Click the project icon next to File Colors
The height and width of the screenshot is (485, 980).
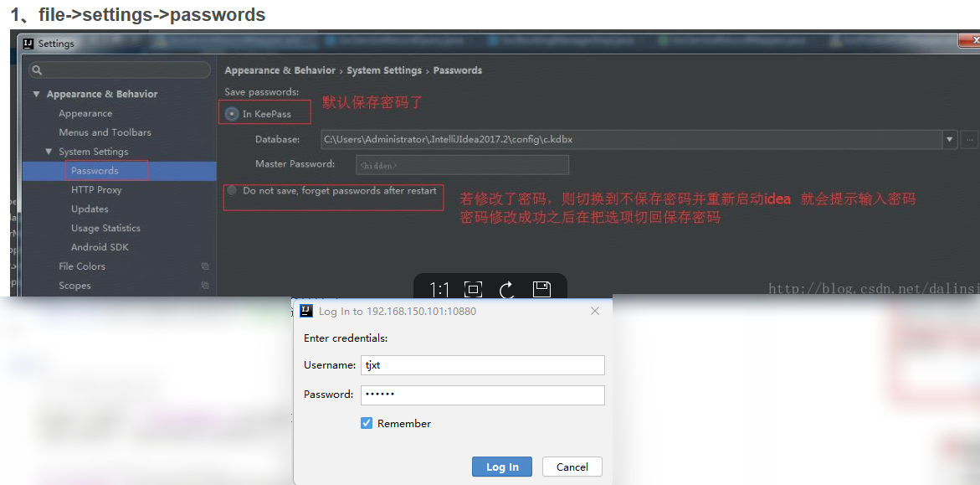204,266
